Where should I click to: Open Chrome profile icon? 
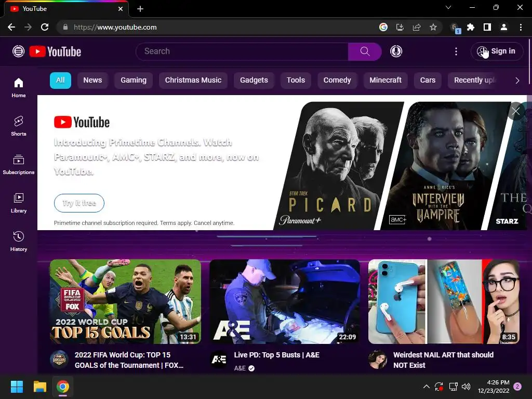[504, 27]
